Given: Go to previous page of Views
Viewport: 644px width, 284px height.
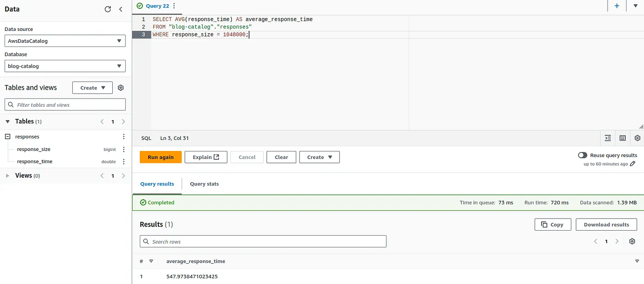Looking at the screenshot, I should [x=102, y=176].
